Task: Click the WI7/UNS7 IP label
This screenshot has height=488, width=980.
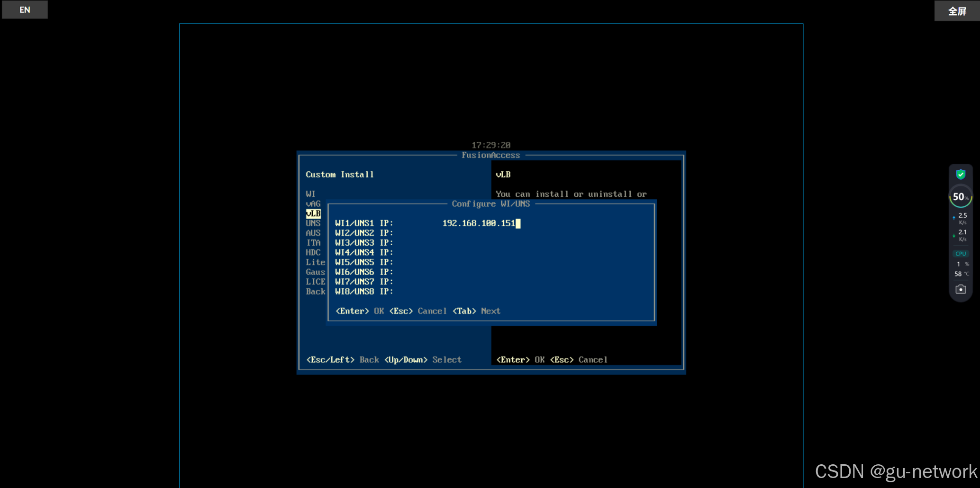Action: pos(364,281)
